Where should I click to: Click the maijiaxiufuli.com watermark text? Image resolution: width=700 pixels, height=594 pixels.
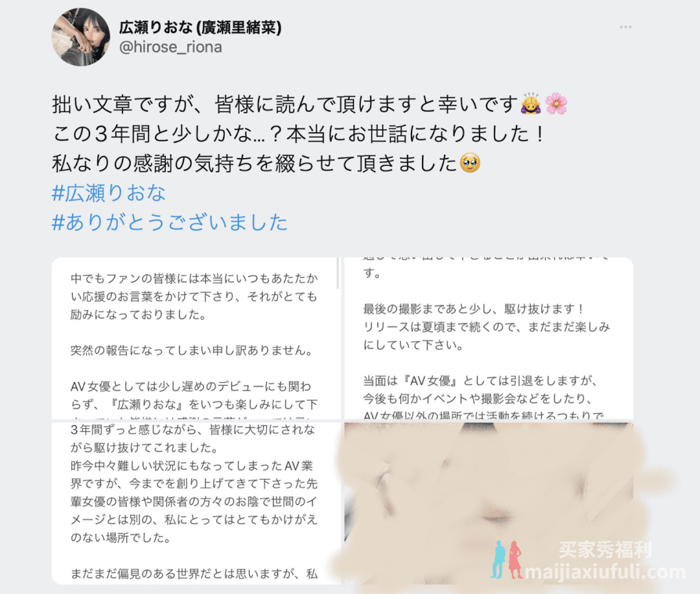[x=605, y=572]
